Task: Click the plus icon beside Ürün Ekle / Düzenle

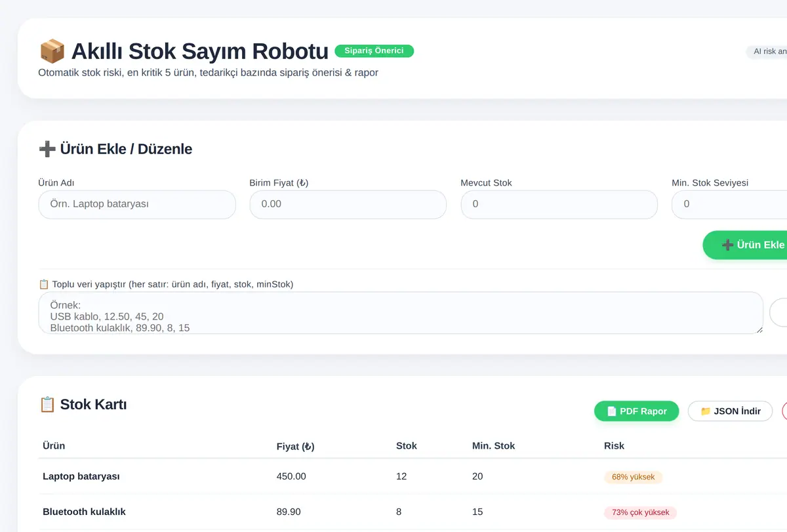Action: (x=47, y=149)
